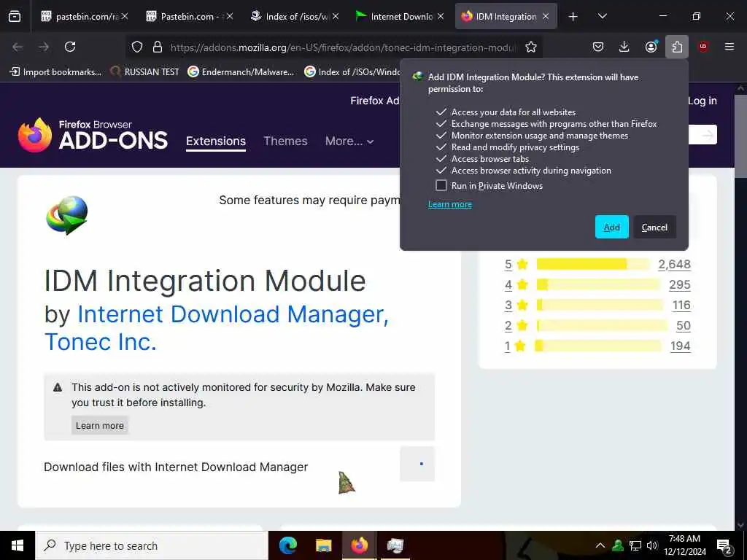Screen dimensions: 747x560
Task: Filter reviews by 1 star bar
Action: [598, 346]
